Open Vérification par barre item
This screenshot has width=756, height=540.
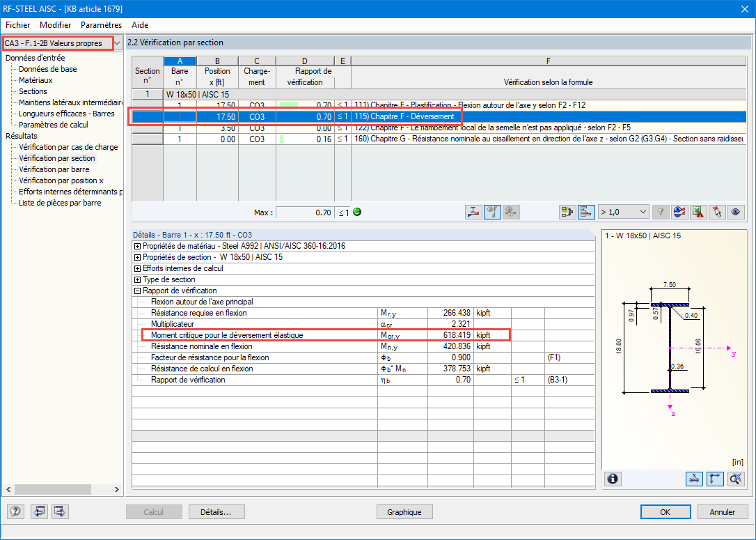(x=54, y=169)
